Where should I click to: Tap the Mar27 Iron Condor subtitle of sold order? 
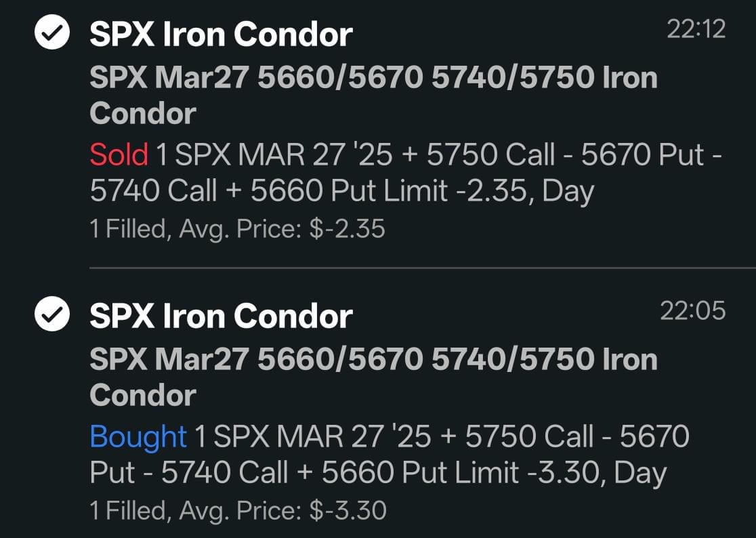374,96
